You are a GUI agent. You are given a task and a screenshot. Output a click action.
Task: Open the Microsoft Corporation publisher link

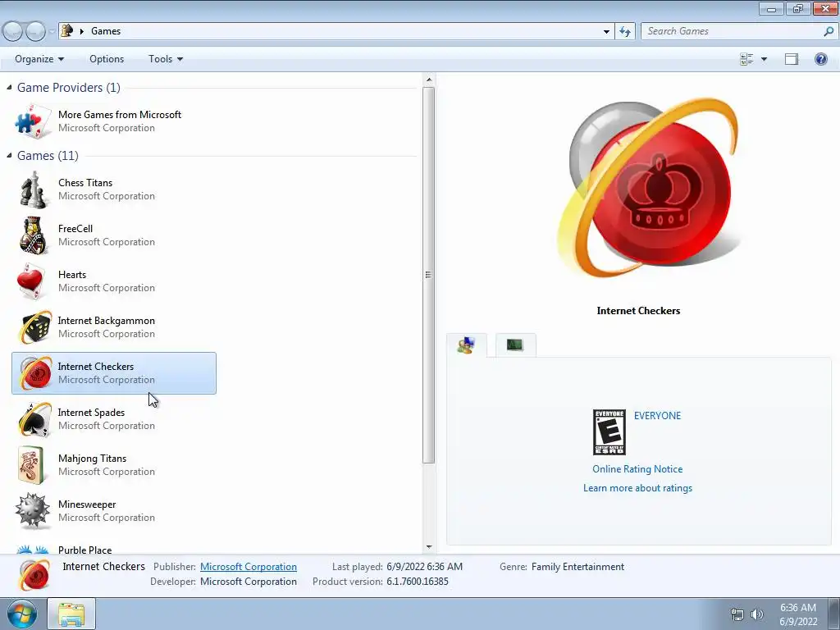pyautogui.click(x=249, y=566)
